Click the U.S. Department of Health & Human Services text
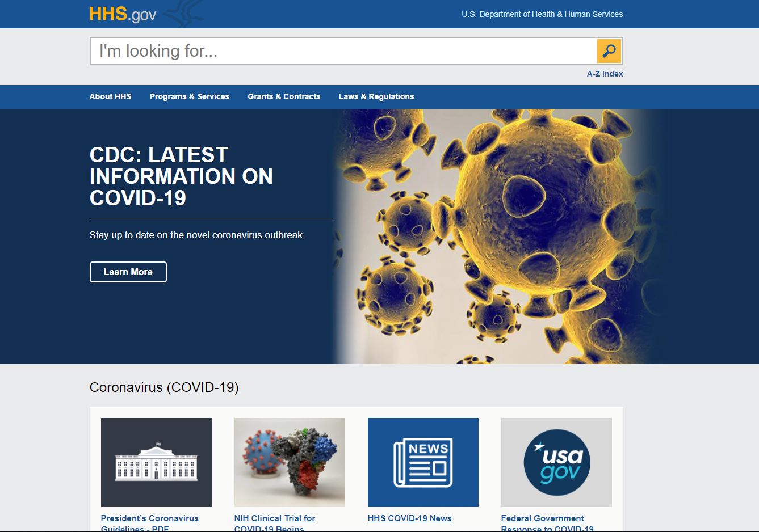The width and height of the screenshot is (759, 532). point(542,14)
